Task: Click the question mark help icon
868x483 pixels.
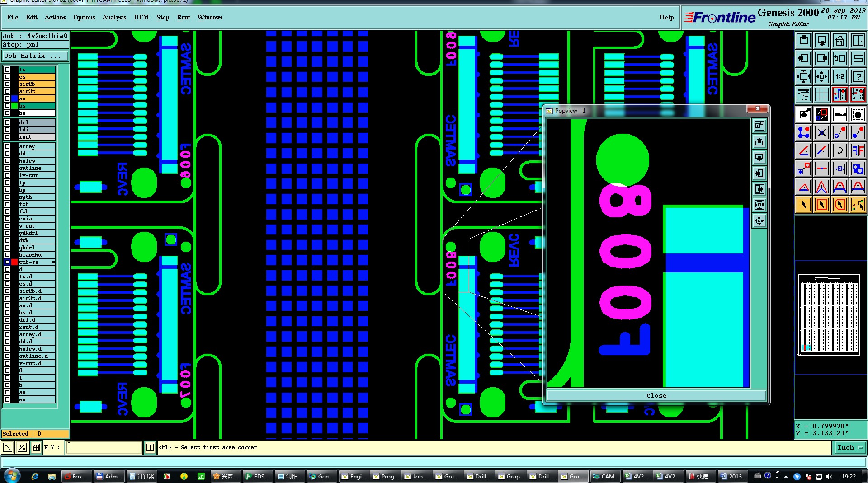Action: (x=858, y=77)
